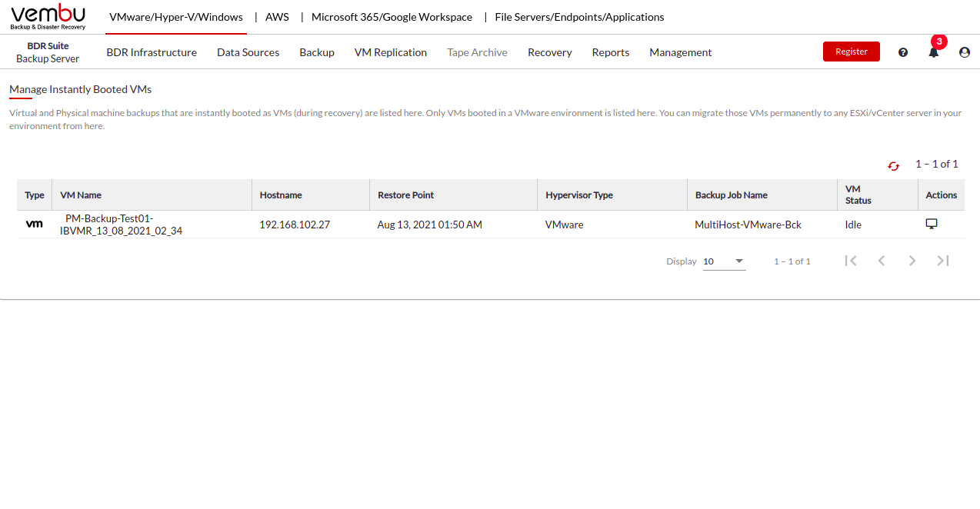Click the monitor action icon for PM-Backup-Test01
Image resolution: width=980 pixels, height=509 pixels.
932,224
